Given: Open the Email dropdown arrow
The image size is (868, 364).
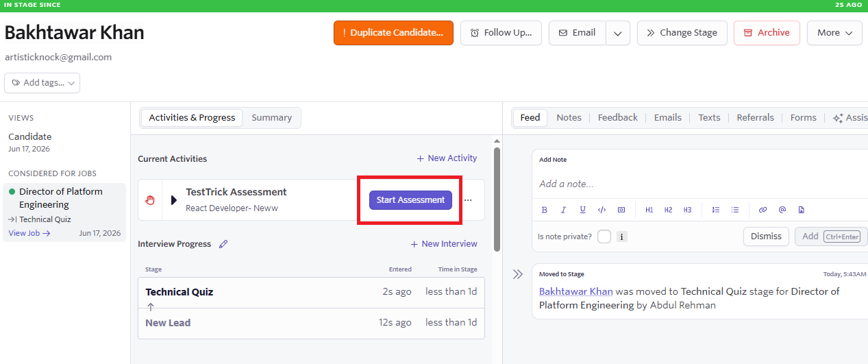Looking at the screenshot, I should [618, 33].
